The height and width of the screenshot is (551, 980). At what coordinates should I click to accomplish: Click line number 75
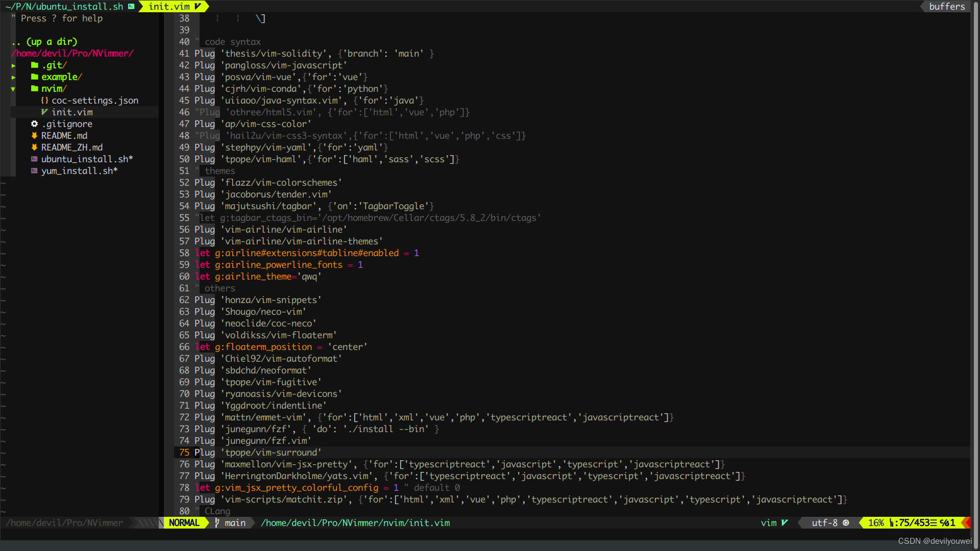point(184,453)
